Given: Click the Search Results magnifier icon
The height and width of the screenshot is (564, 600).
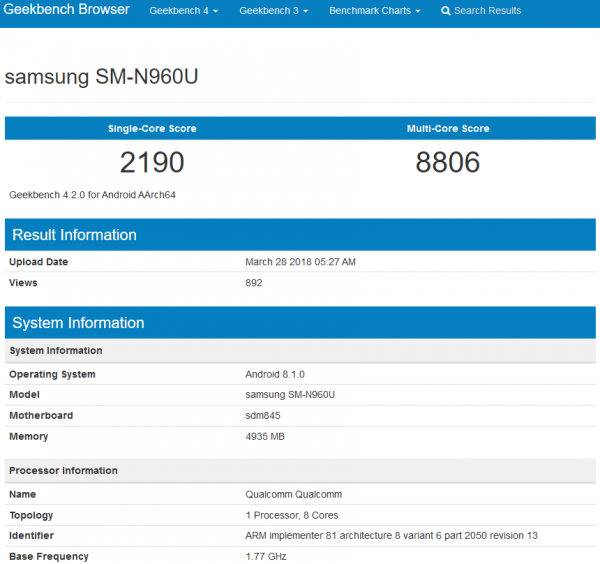Looking at the screenshot, I should pyautogui.click(x=445, y=11).
